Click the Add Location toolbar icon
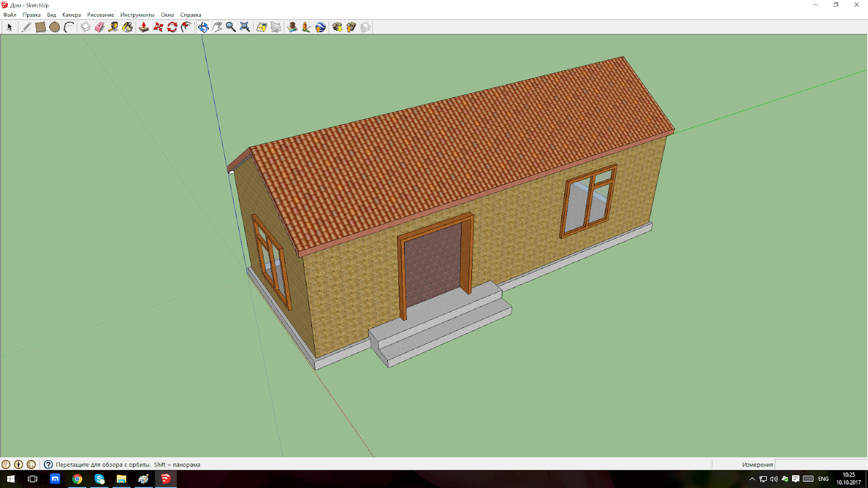This screenshot has width=868, height=488. click(261, 27)
